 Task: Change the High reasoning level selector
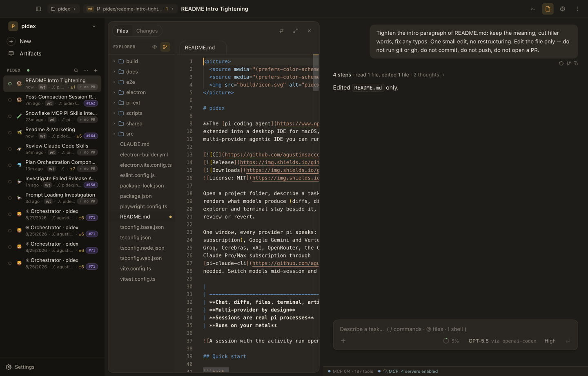(x=550, y=341)
